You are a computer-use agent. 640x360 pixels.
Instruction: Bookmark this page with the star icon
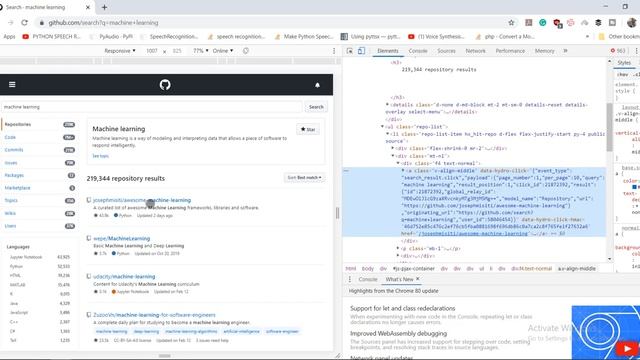511,23
